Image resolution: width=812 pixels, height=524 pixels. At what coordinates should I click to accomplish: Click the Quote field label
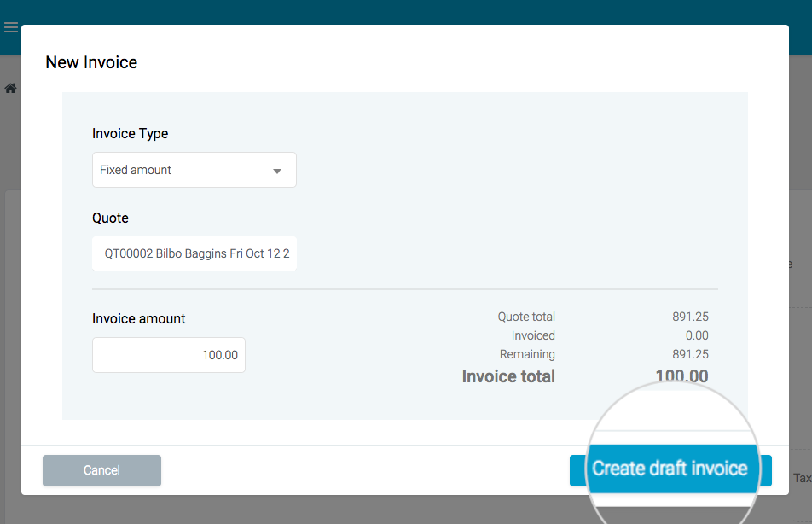[110, 218]
